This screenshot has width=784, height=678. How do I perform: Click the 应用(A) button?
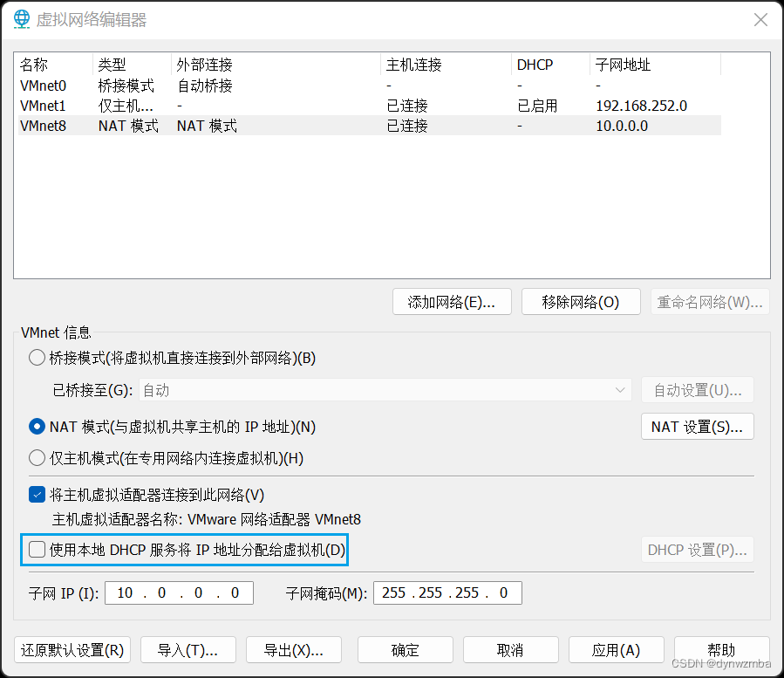(617, 650)
